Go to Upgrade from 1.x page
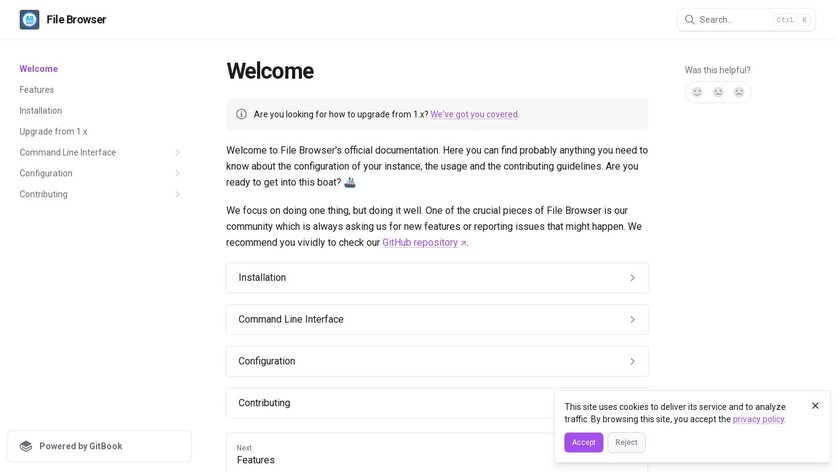Screen dimensions: 840x472 point(53,132)
